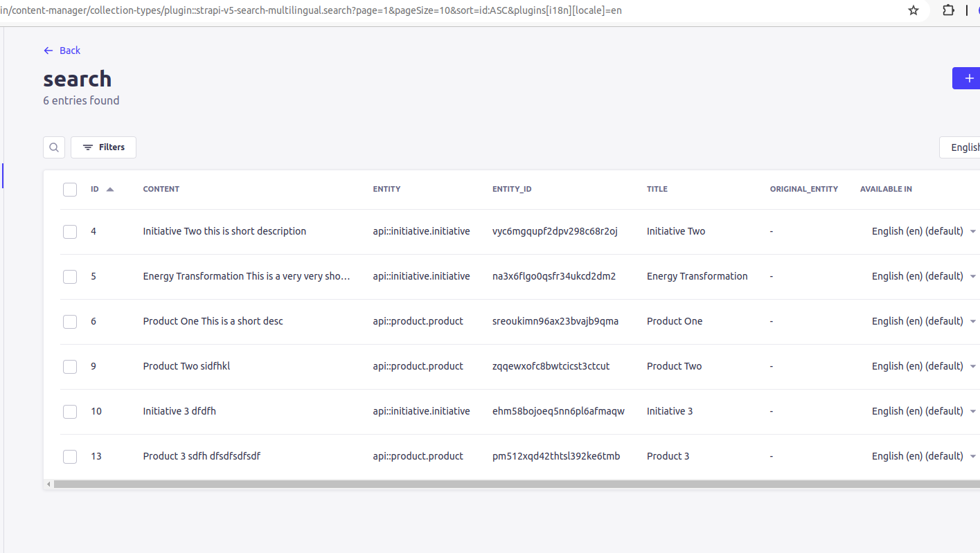This screenshot has width=980, height=553.
Task: Click entity_id 'sreoukimn96ax23bvajb9qma'
Action: pos(555,321)
